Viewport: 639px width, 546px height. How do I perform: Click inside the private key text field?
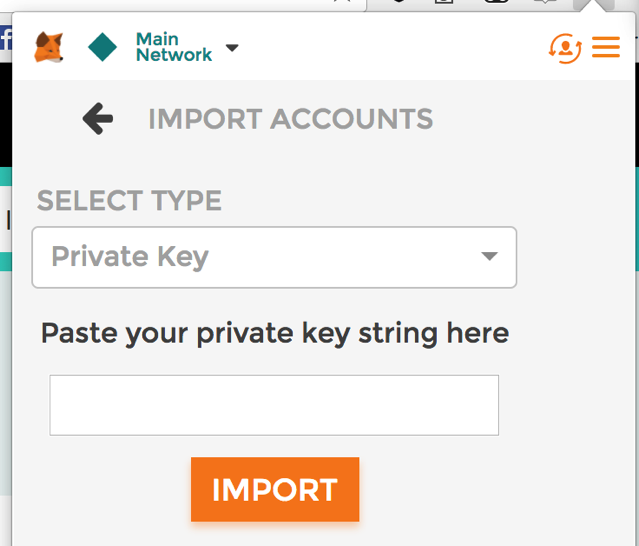pos(274,405)
